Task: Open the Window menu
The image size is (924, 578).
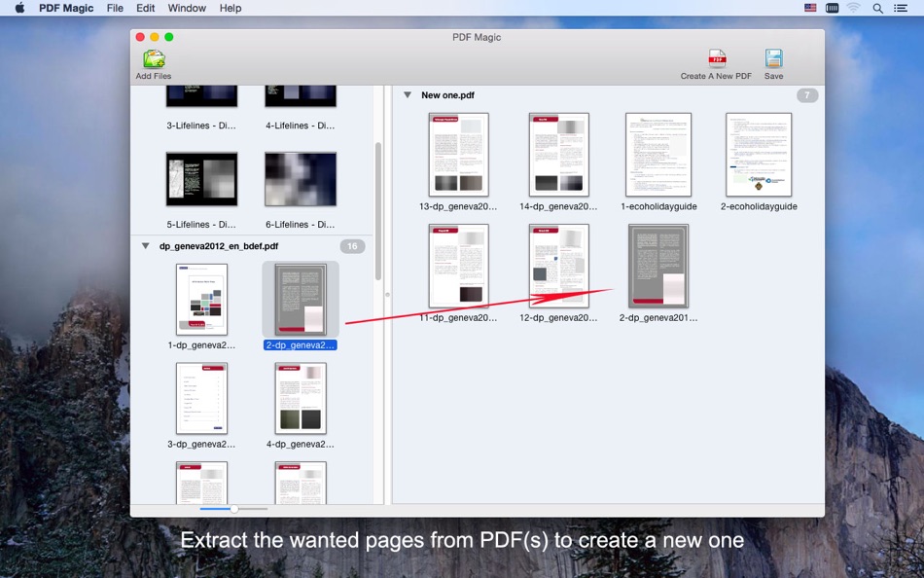Action: point(187,8)
